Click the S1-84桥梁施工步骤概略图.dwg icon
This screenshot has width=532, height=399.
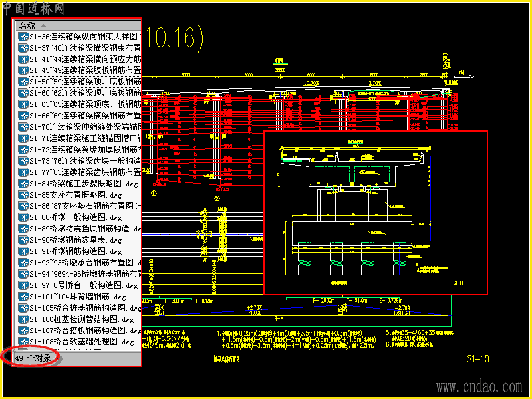tap(23, 184)
